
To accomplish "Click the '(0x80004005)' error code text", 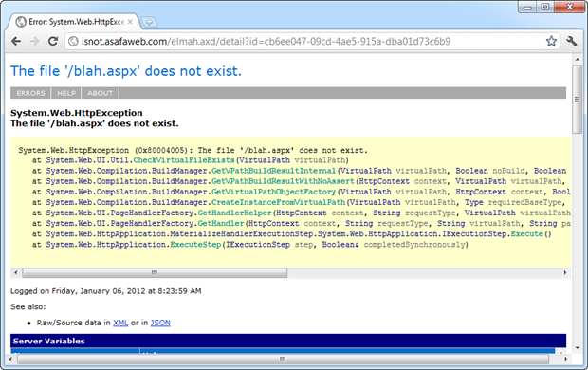I will [x=161, y=150].
